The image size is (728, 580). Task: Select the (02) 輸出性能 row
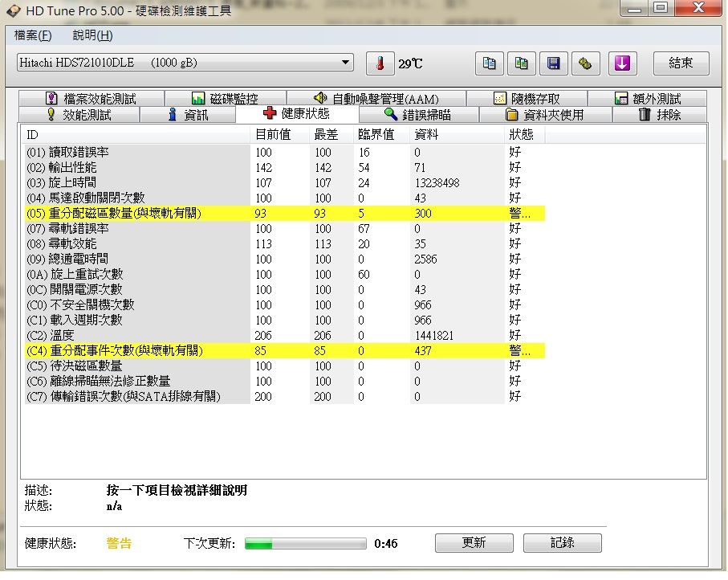(x=285, y=167)
